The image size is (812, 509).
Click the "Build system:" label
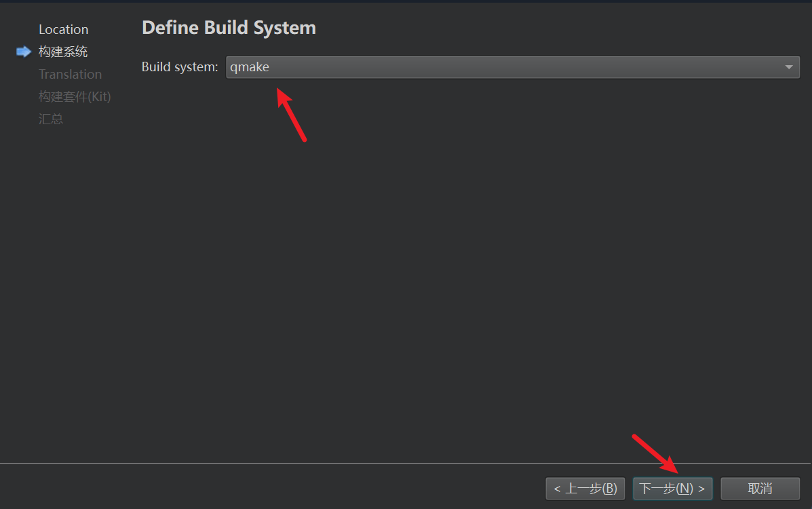(x=180, y=67)
